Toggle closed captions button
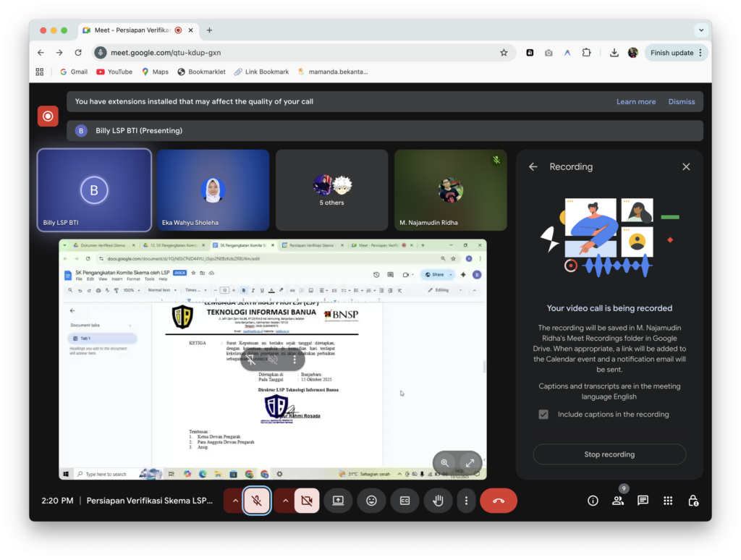This screenshot has height=560, width=741. [x=405, y=500]
